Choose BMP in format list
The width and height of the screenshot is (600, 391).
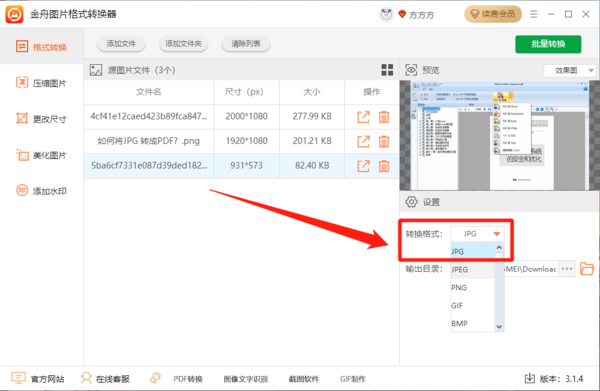473,323
